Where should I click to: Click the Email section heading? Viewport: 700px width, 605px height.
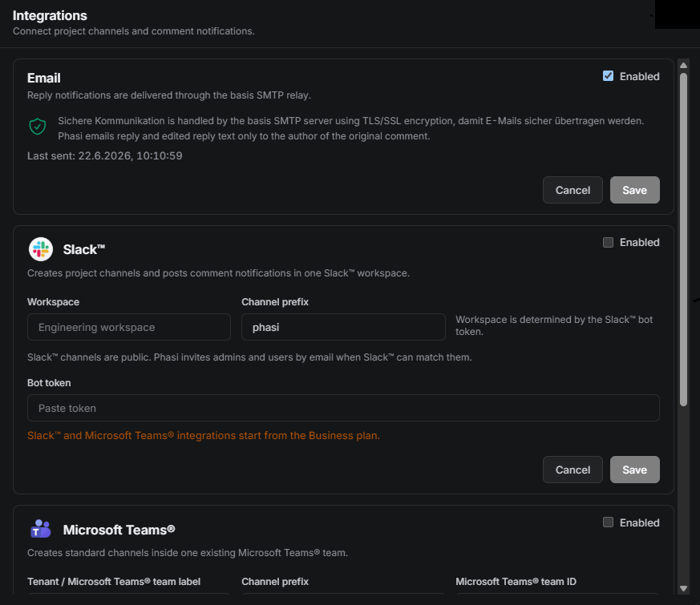point(44,78)
